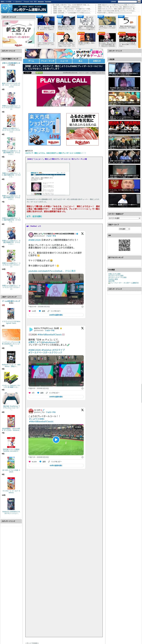Click the オレ的ゲーム速報@JIN site logo
This screenshot has width=142, height=644.
point(24,9)
